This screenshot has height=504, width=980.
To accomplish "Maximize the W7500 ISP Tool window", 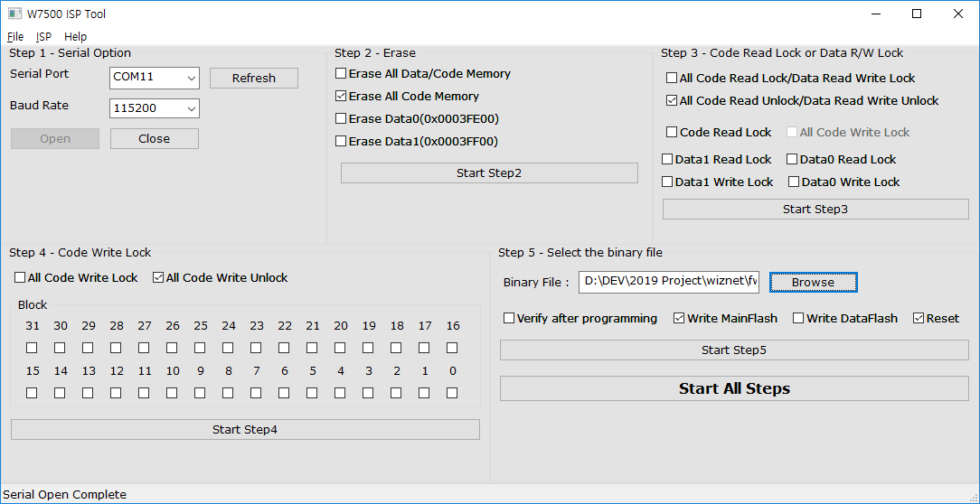I will [917, 14].
